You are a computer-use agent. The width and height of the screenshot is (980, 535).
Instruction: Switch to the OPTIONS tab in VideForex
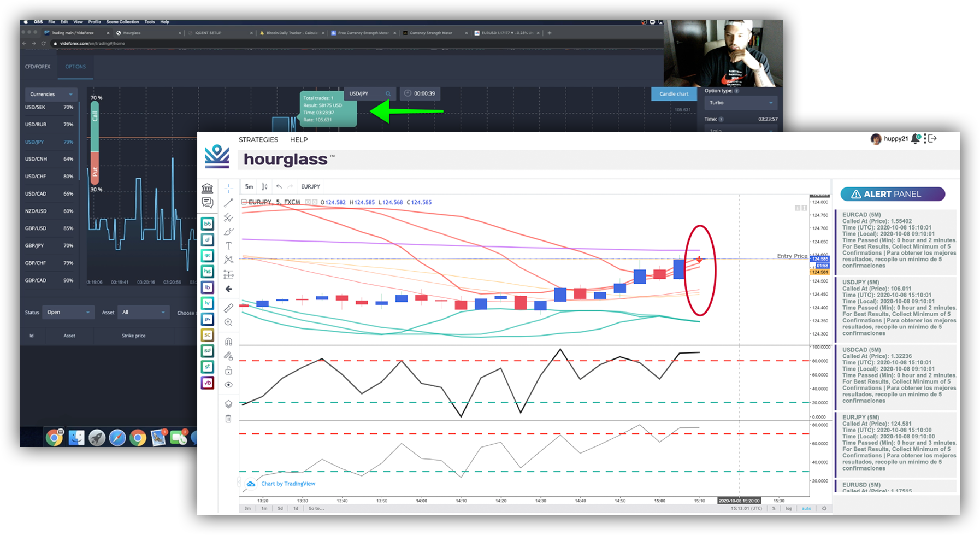point(75,67)
